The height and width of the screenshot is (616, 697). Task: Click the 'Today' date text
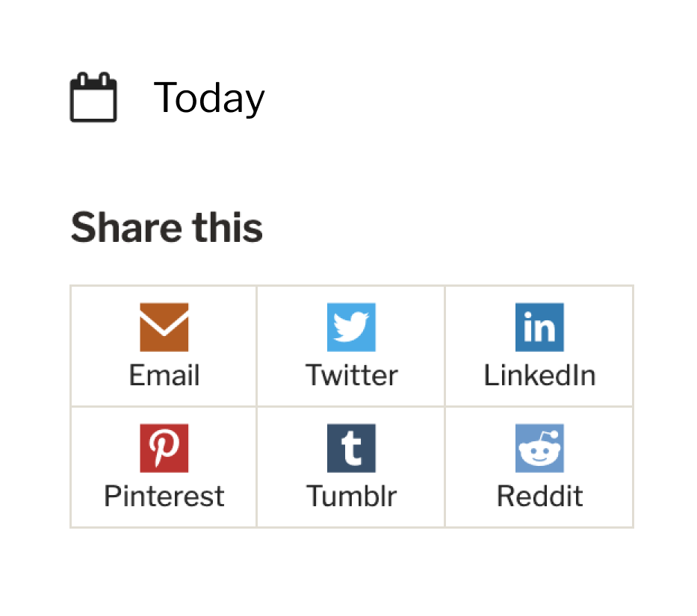pos(209,98)
